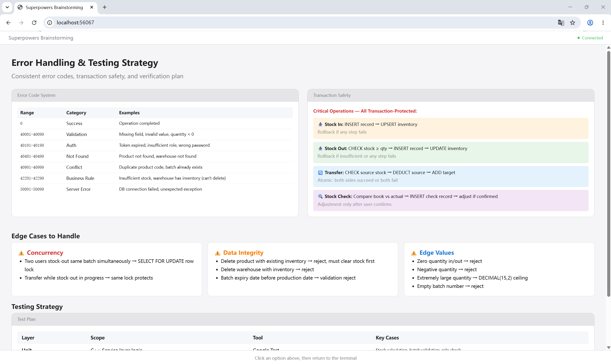This screenshot has width=611, height=364.
Task: Click 'DB connection failed, unexpected exception' text
Action: pyautogui.click(x=160, y=189)
